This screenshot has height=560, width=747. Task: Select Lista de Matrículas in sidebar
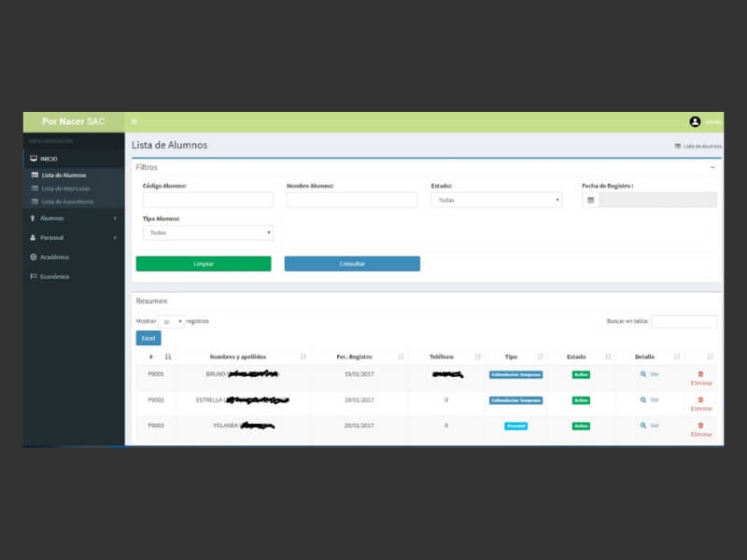click(65, 189)
